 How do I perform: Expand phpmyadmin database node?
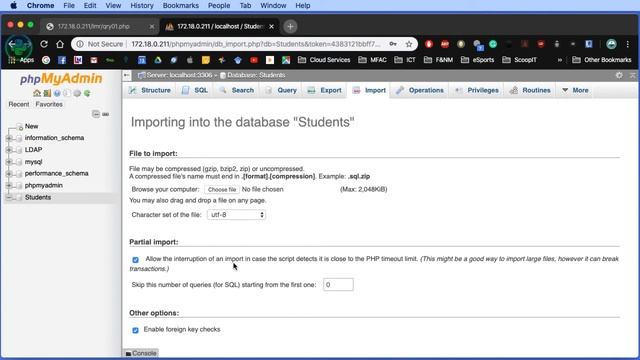tap(9, 186)
